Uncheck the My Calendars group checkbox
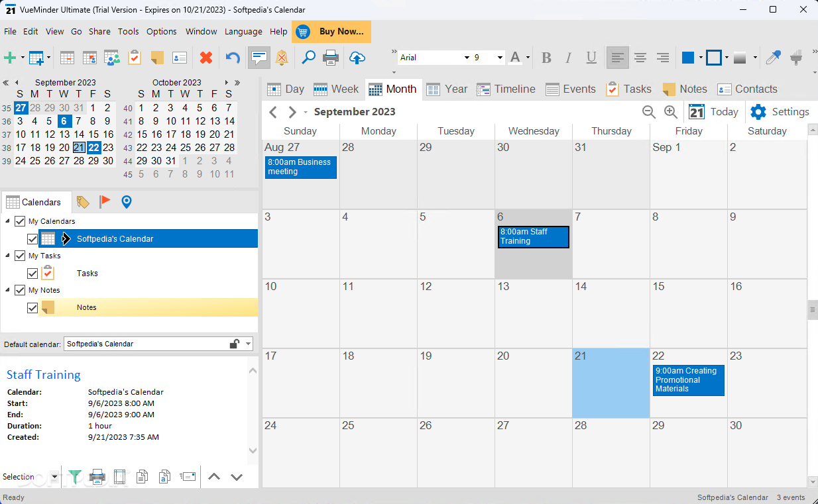818x504 pixels. 20,221
